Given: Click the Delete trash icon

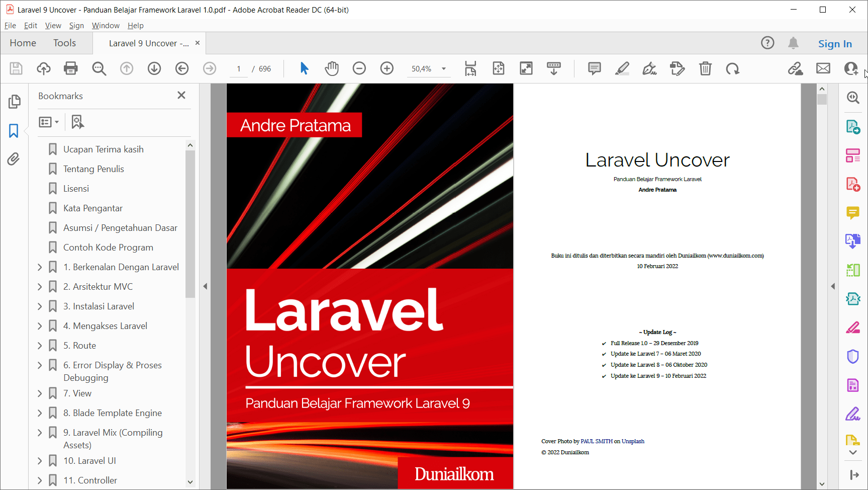Looking at the screenshot, I should 706,68.
